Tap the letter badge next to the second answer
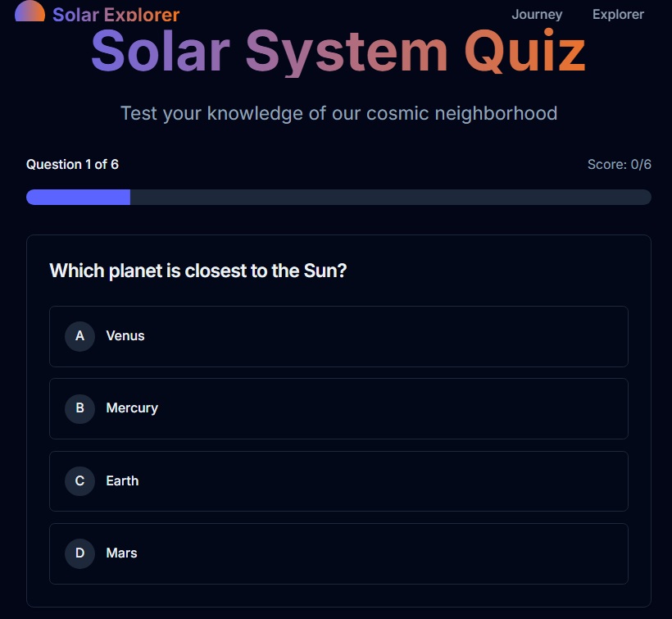Viewport: 672px width, 619px height. coord(79,408)
